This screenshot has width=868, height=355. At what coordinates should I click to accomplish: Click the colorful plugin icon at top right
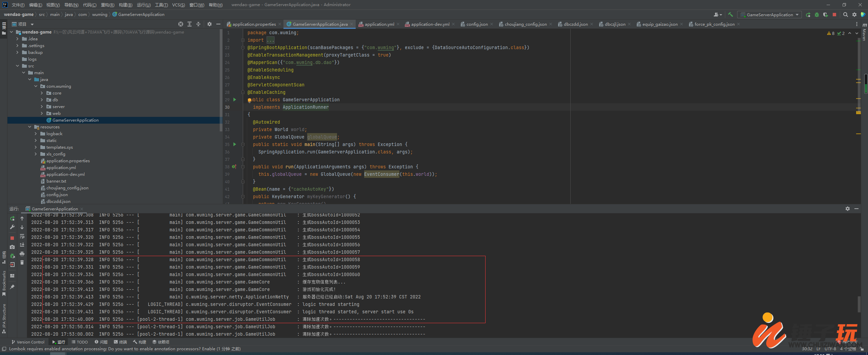click(863, 15)
